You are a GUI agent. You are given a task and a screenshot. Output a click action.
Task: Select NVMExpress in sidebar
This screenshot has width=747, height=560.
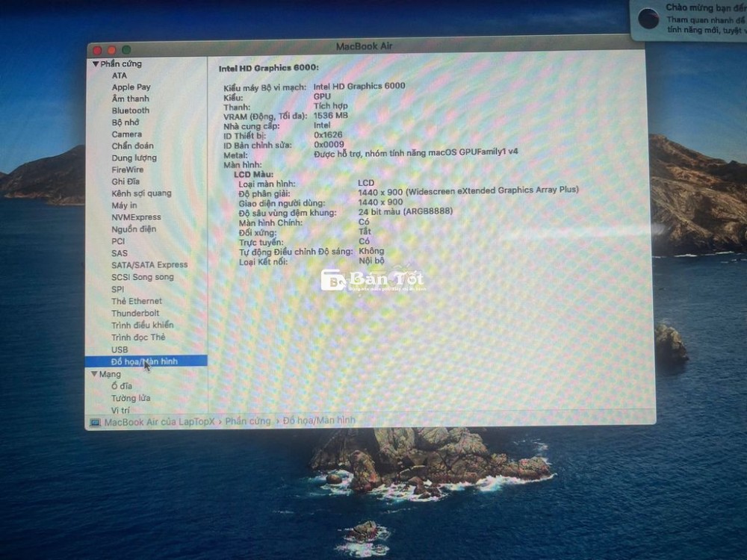pyautogui.click(x=136, y=217)
